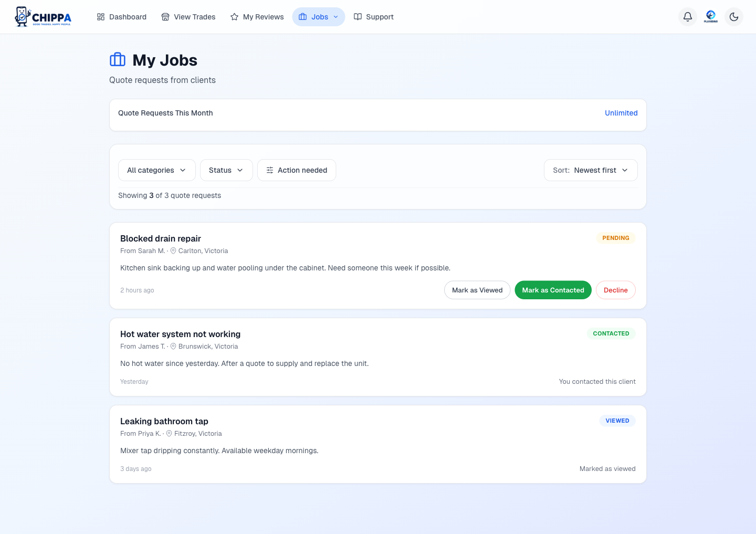The height and width of the screenshot is (534, 756).
Task: Toggle dark mode moon icon
Action: (x=734, y=17)
